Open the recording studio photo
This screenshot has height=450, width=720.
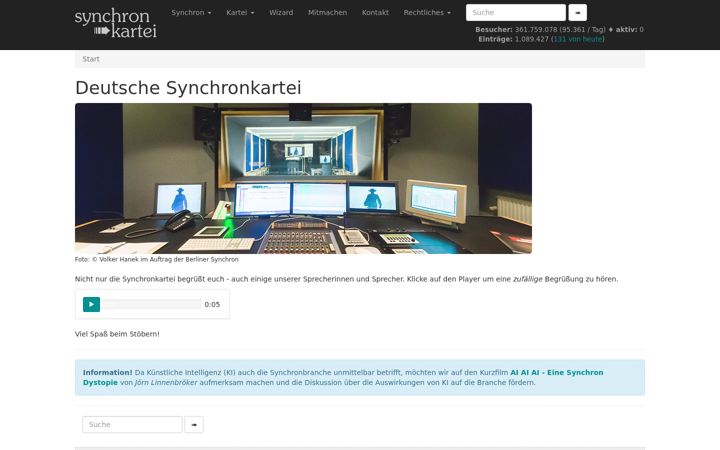pyautogui.click(x=304, y=178)
